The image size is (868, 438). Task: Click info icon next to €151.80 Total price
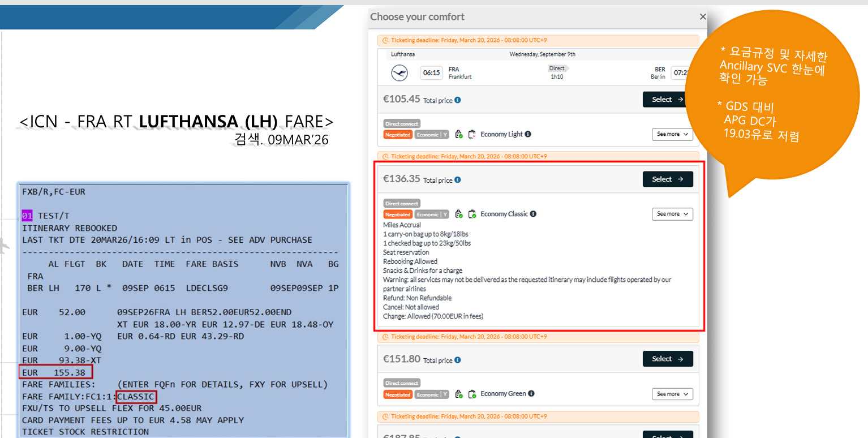(x=458, y=360)
